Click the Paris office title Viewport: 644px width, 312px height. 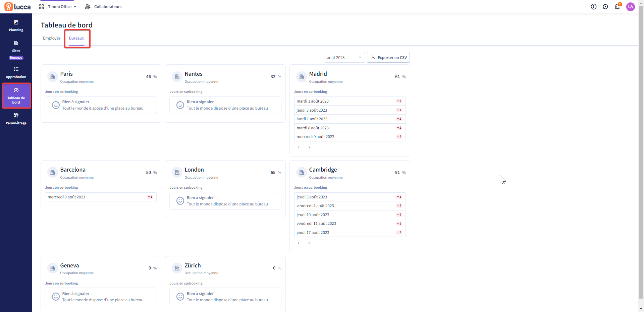click(x=66, y=74)
